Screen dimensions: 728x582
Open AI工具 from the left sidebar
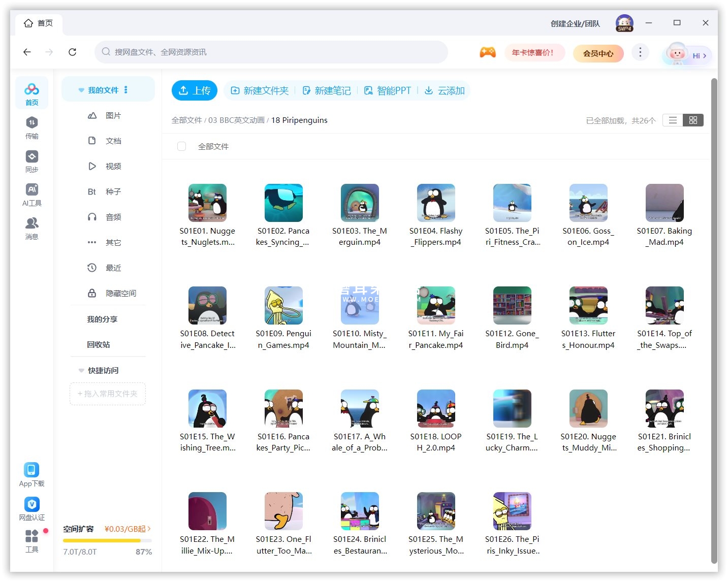31,195
